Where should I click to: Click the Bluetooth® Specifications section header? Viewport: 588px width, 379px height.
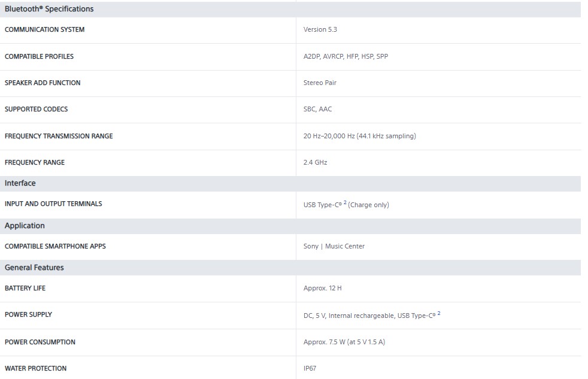pos(49,9)
